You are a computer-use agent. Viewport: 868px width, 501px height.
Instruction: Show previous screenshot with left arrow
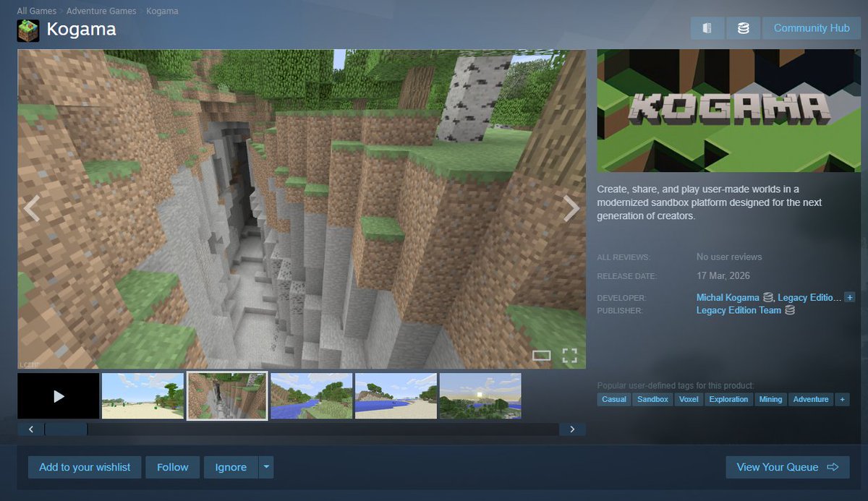pos(32,208)
